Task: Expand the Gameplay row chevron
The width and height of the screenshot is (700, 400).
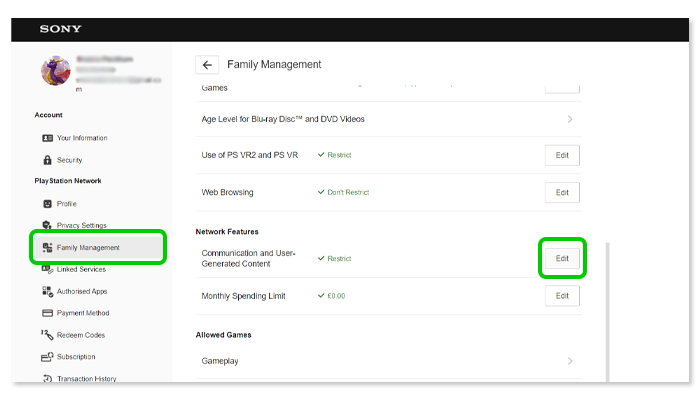Action: point(570,361)
